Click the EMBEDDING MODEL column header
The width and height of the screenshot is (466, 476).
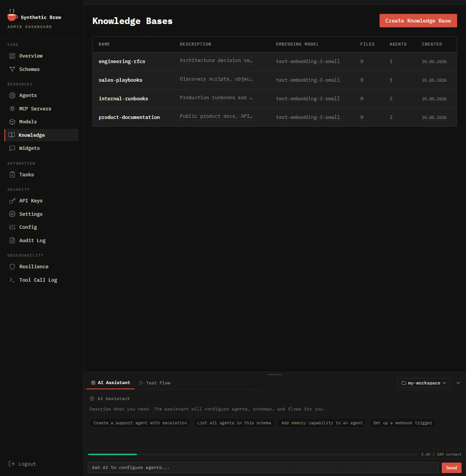(x=297, y=44)
